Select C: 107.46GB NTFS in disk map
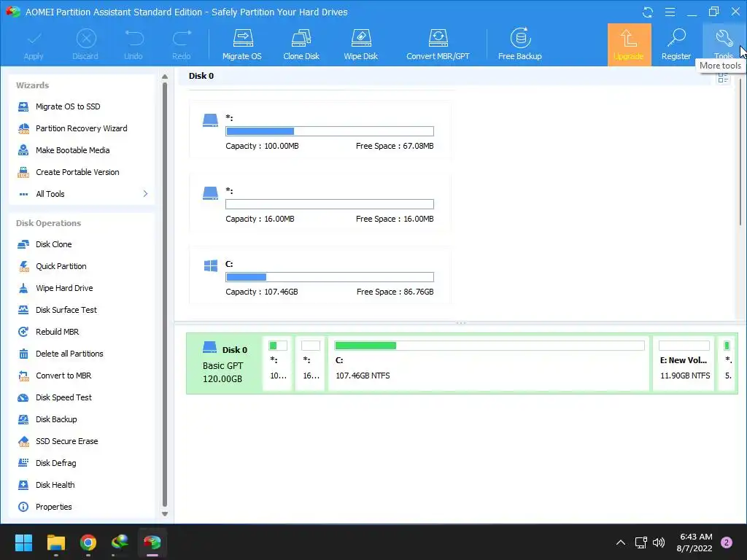Image resolution: width=747 pixels, height=560 pixels. point(489,364)
